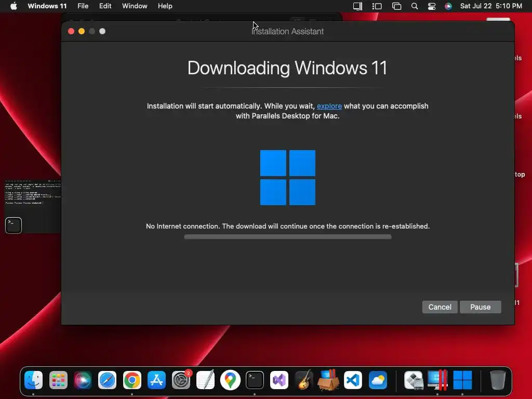The width and height of the screenshot is (532, 399).
Task: Open GarageBand from the Dock
Action: click(304, 380)
